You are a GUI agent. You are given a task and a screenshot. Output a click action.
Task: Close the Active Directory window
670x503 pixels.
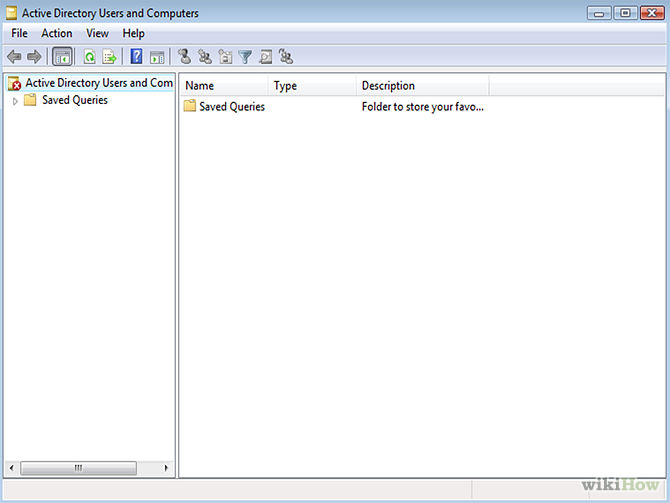coord(652,13)
